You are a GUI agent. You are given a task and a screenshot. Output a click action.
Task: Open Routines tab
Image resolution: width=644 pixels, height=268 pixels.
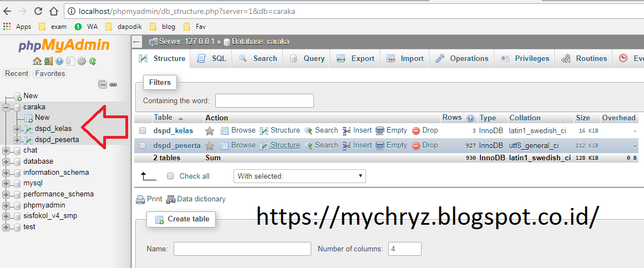[584, 59]
